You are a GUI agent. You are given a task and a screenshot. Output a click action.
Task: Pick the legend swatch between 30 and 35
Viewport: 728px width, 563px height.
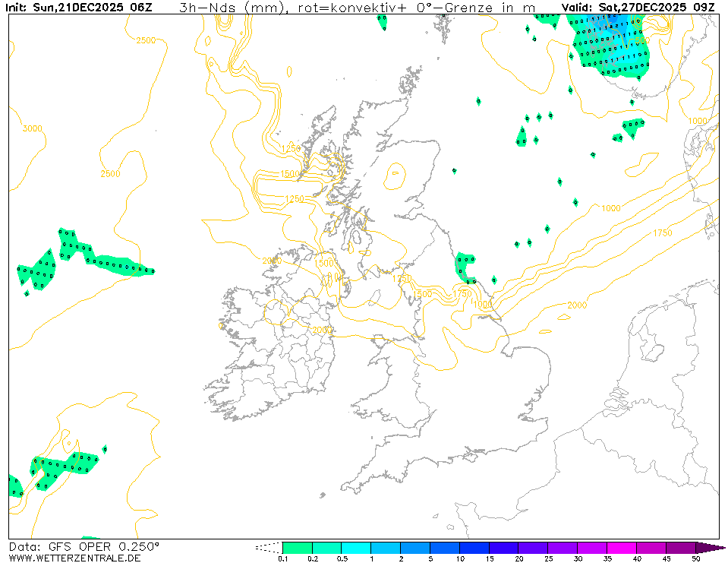pos(593,548)
